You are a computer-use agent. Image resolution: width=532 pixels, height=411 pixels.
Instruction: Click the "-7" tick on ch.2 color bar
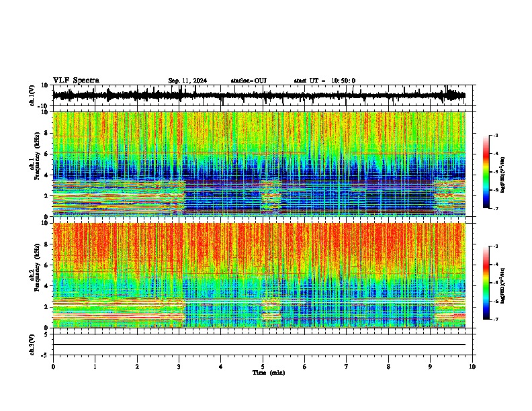pos(495,320)
